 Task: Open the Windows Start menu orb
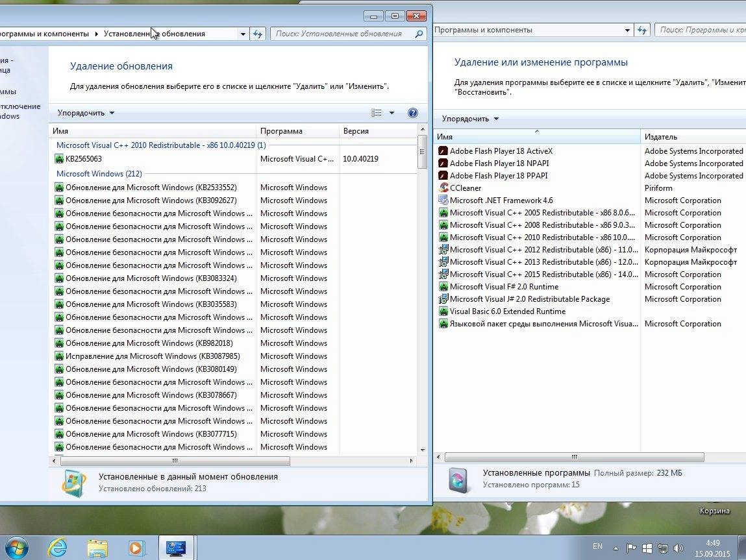[16, 548]
